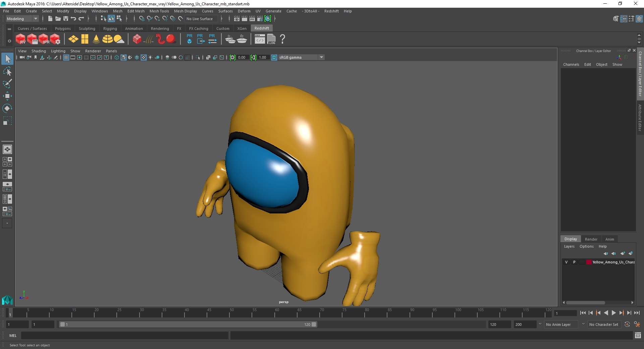Toggle playback P of Yellow_Among_Us layer

(x=574, y=262)
